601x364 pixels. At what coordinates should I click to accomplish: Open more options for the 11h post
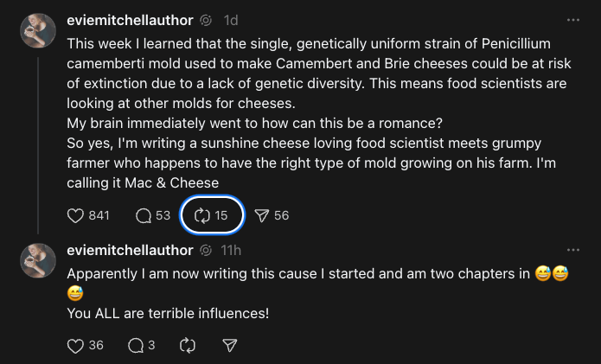coord(573,251)
